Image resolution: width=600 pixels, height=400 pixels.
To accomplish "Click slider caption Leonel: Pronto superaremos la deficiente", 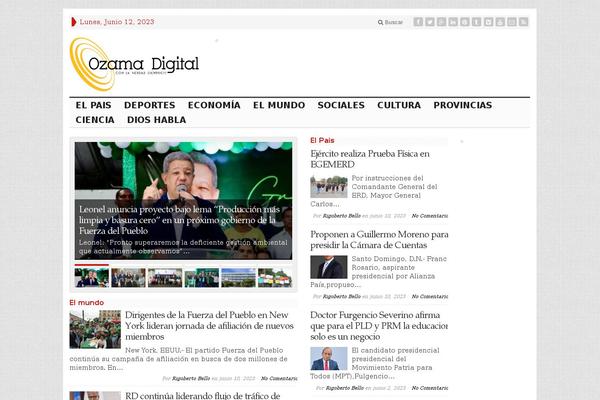I will click(x=183, y=247).
